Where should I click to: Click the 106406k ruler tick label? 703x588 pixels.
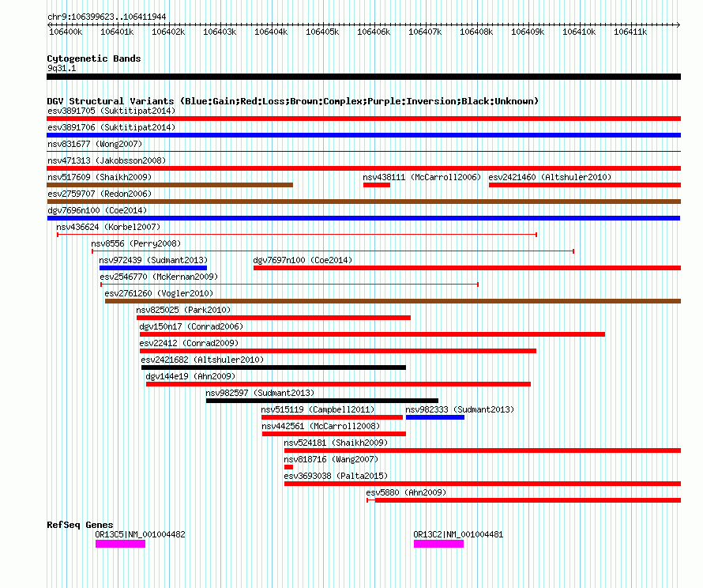[x=374, y=32]
